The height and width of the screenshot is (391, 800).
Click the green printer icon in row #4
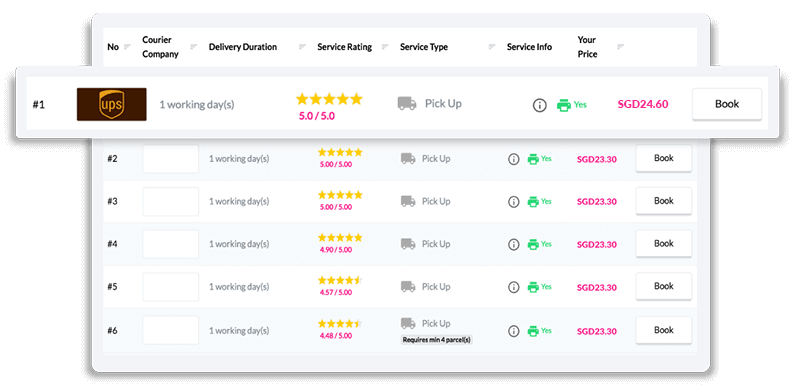pyautogui.click(x=533, y=245)
